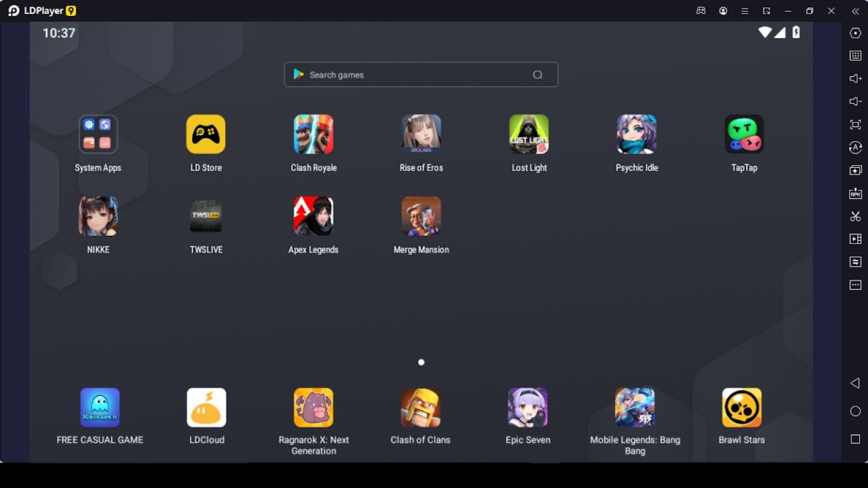Screen dimensions: 868x488
Task: Show more sidebar tools
Action: click(856, 285)
